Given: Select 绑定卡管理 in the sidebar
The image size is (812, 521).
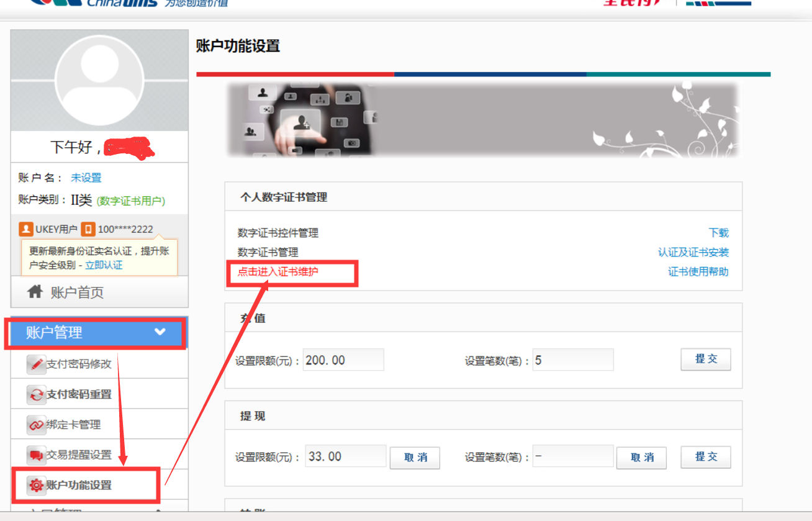Looking at the screenshot, I should point(73,425).
